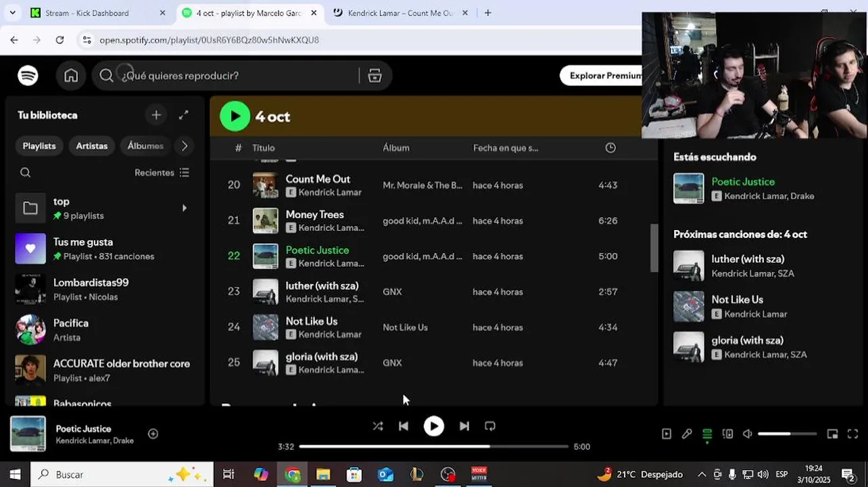Sort by the Título column header
Screen dimensions: 868x487
click(x=263, y=148)
